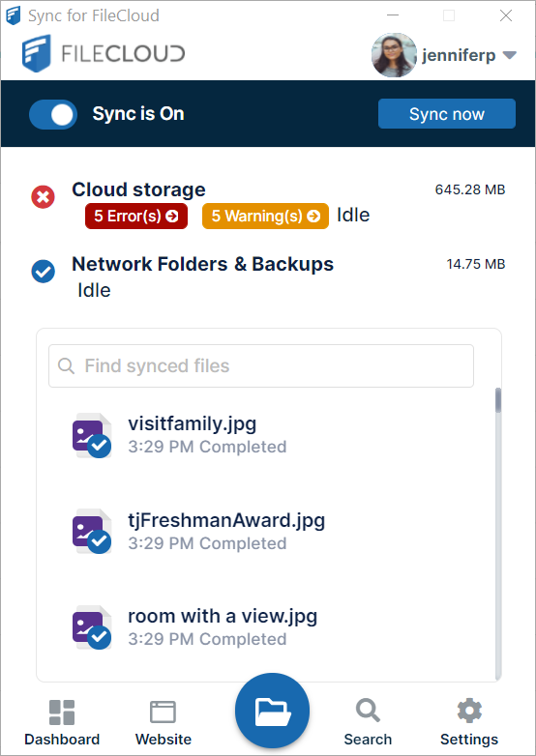Open the Settings gear icon

[469, 712]
